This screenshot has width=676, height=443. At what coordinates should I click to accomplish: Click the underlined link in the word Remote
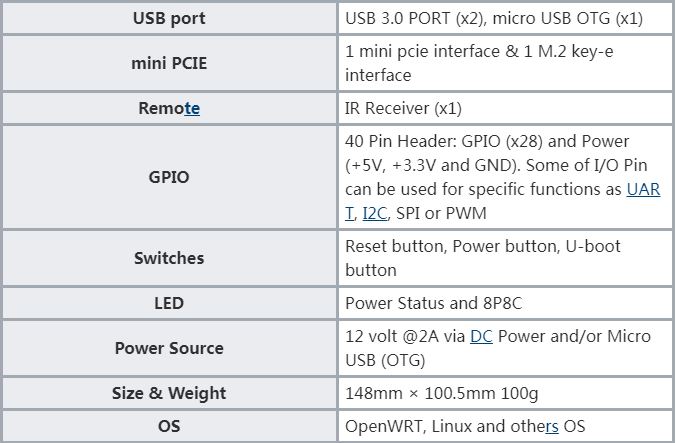coord(192,108)
